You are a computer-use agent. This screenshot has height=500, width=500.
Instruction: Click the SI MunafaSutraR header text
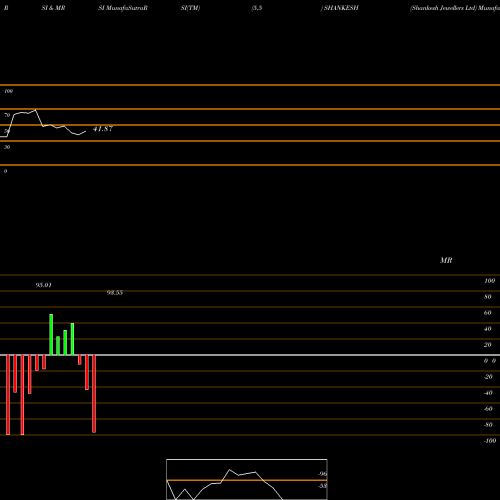123,8
